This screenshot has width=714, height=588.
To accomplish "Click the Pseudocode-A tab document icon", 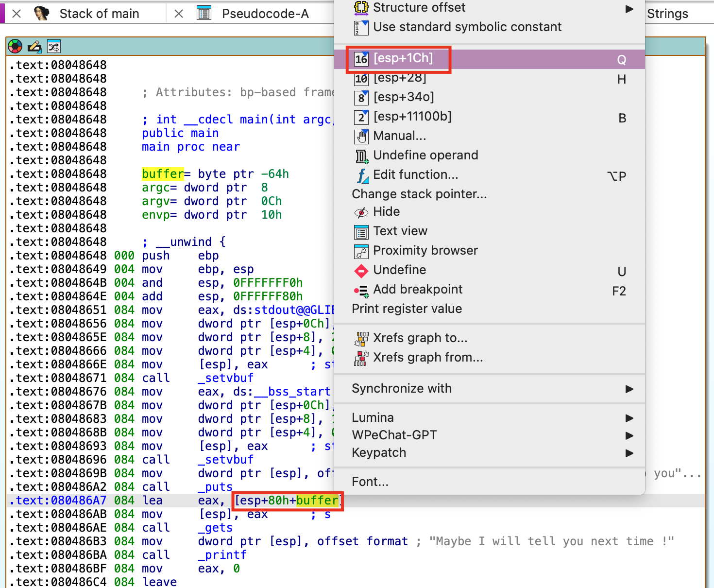I will click(204, 14).
